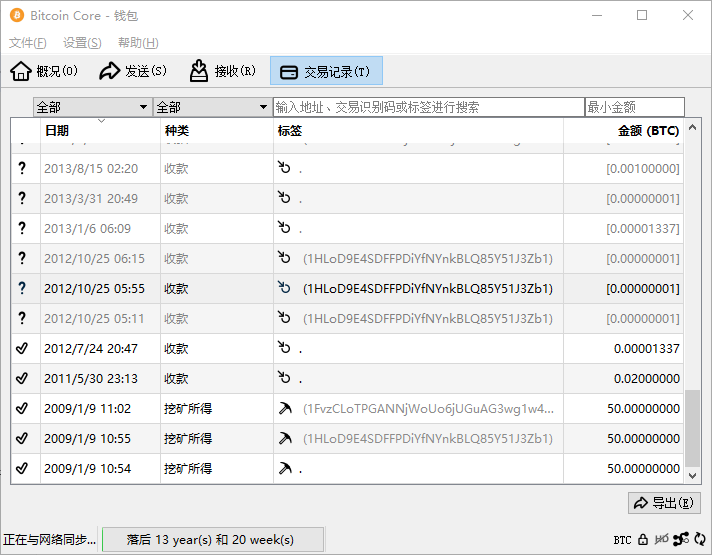The height and width of the screenshot is (555, 712).
Task: Click the network connections icon
Action: 681,540
